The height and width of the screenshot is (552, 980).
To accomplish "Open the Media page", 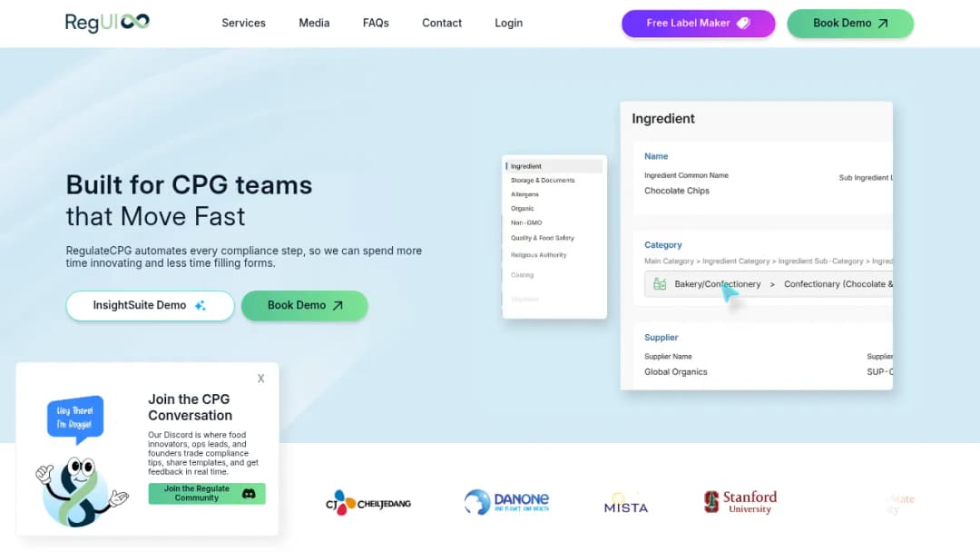I will click(x=314, y=23).
